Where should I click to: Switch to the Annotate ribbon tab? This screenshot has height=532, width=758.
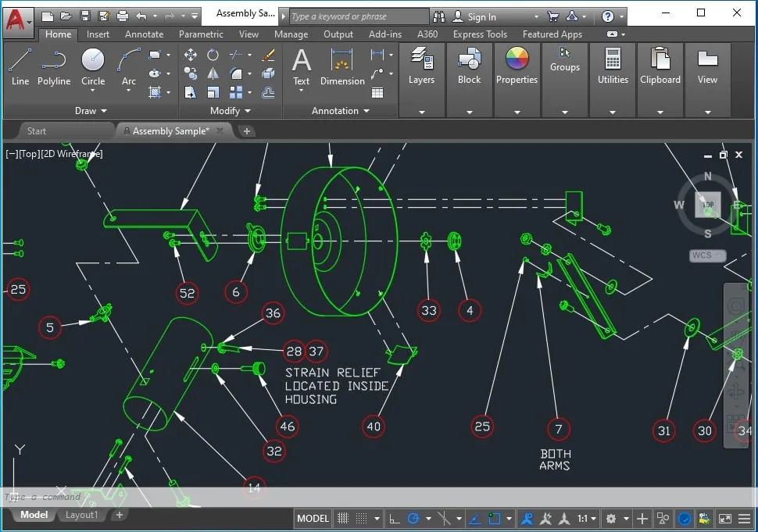pos(144,34)
